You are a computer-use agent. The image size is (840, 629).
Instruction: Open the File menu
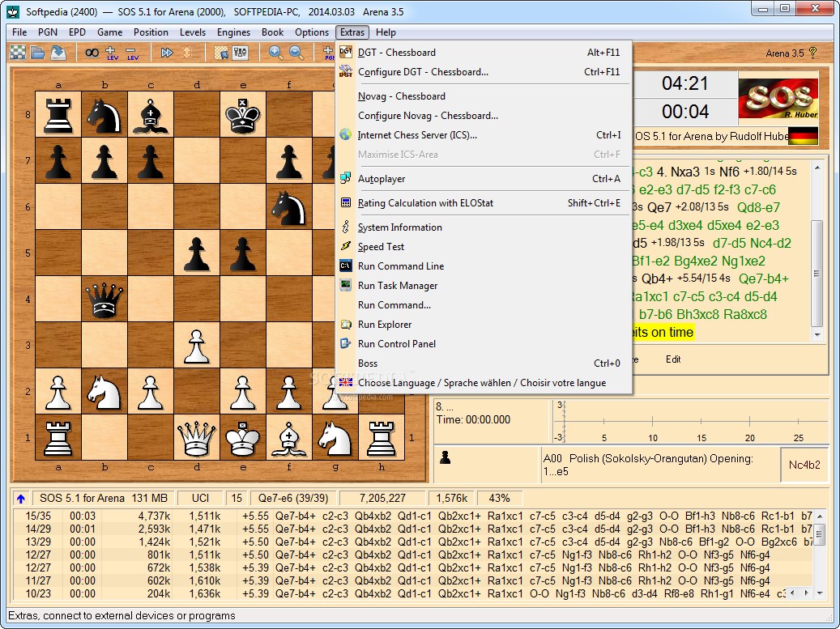click(19, 32)
